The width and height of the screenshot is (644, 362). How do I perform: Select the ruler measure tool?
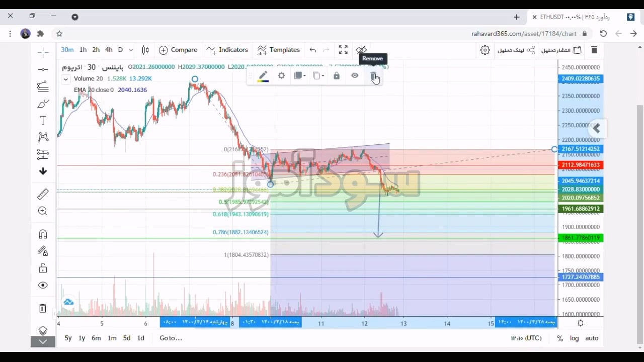pos(43,194)
